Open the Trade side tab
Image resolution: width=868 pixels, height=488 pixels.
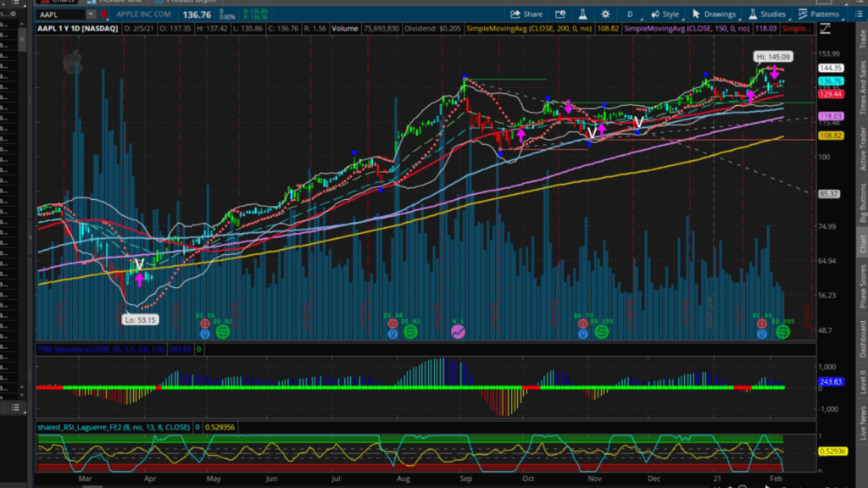coord(862,39)
